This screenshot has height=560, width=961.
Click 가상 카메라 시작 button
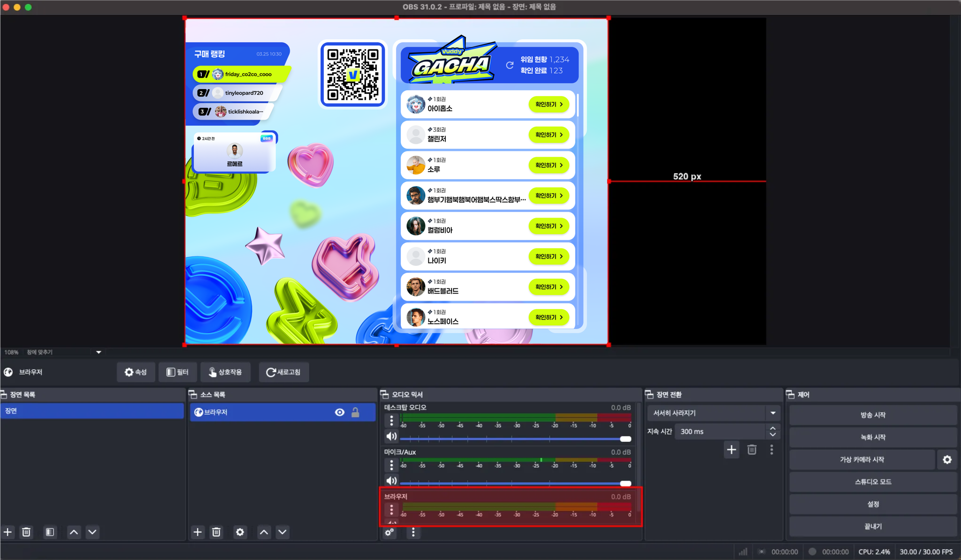pos(862,460)
